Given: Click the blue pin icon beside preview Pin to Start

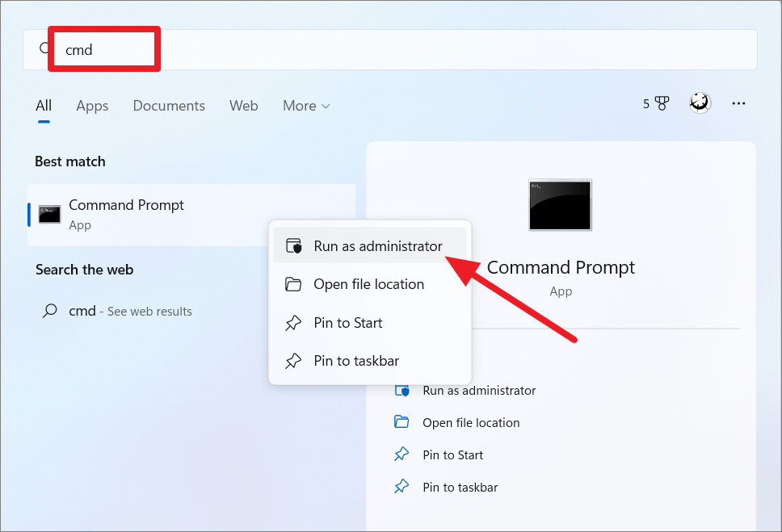Looking at the screenshot, I should click(402, 455).
